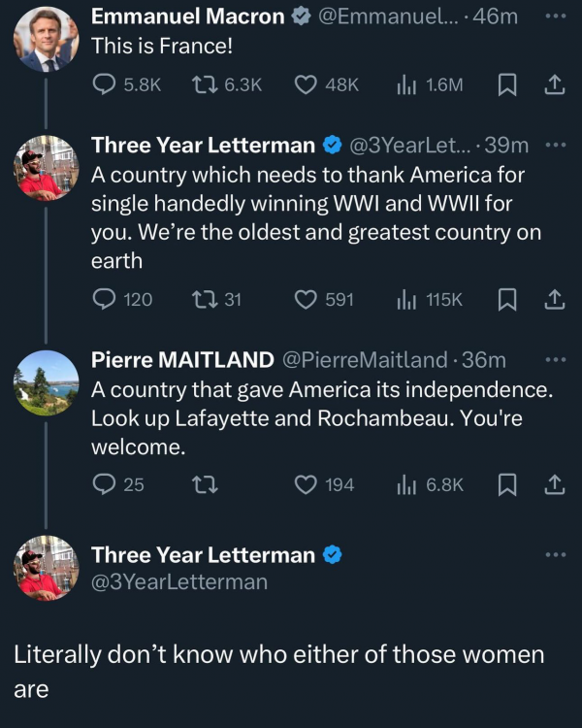View analytics for Macron's 1.6M views
The height and width of the screenshot is (728, 582).
(x=406, y=84)
